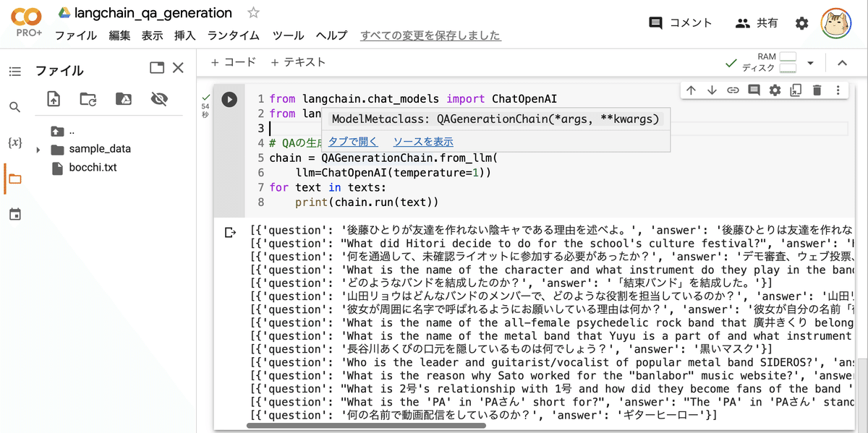Viewport: 868px width, 433px height.
Task: Collapse the header with up chevron
Action: tap(842, 63)
